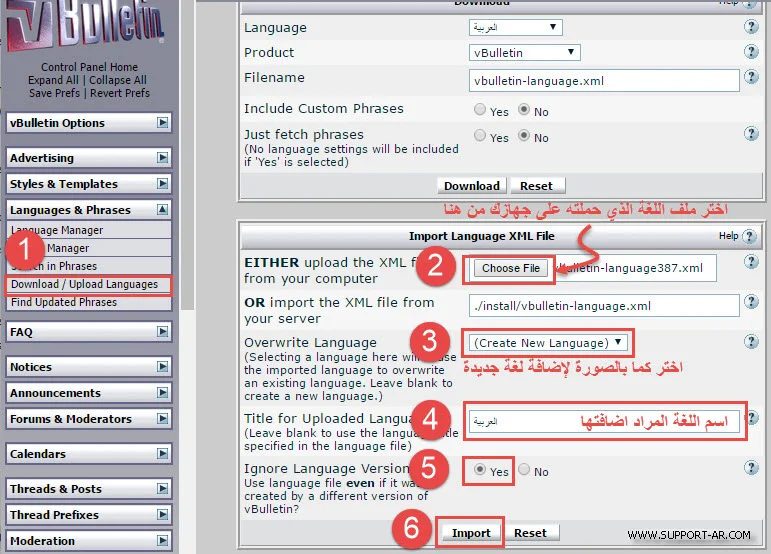The height and width of the screenshot is (554, 771).
Task: Click help icon for Just fetch phrases
Action: pyautogui.click(x=751, y=135)
